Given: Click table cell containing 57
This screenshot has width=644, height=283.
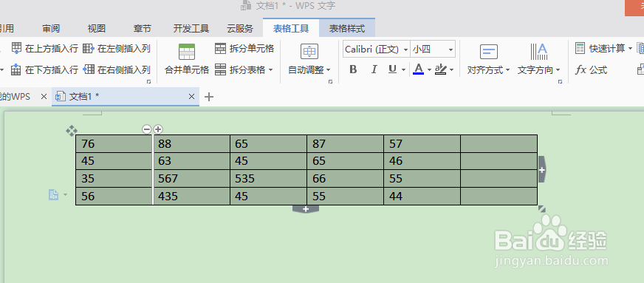Looking at the screenshot, I should click(x=422, y=144).
